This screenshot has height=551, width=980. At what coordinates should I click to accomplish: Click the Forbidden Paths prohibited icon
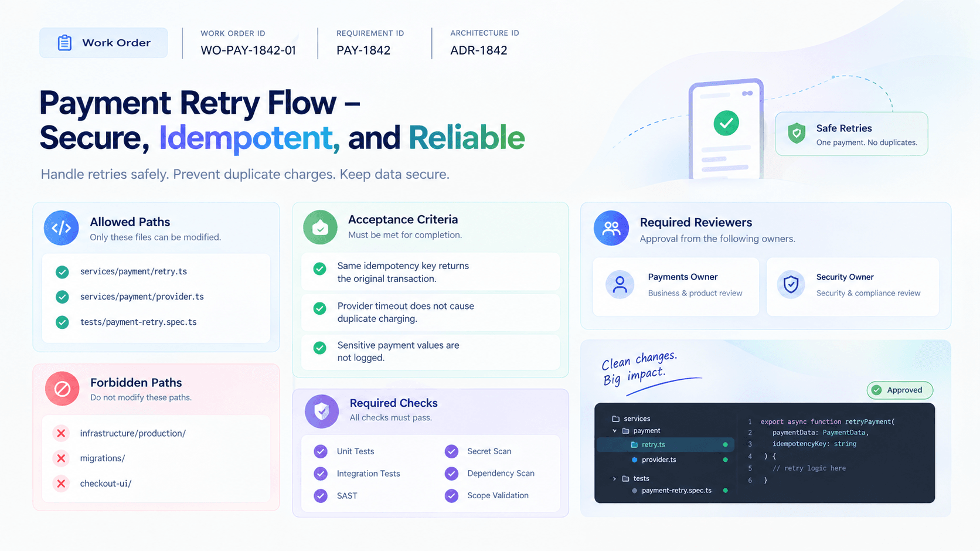point(62,389)
